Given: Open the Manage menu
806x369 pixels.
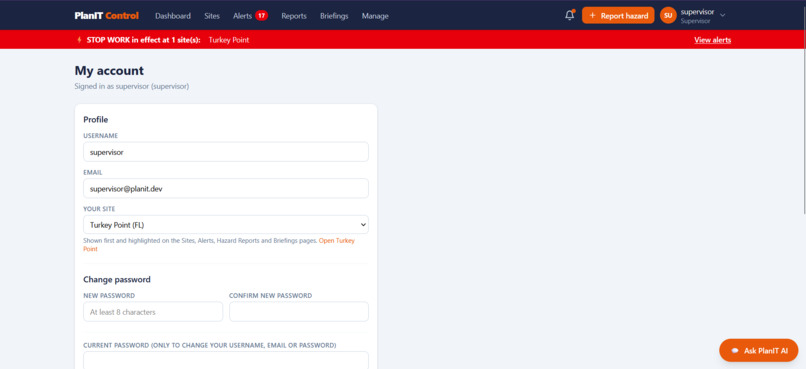Looking at the screenshot, I should point(375,16).
